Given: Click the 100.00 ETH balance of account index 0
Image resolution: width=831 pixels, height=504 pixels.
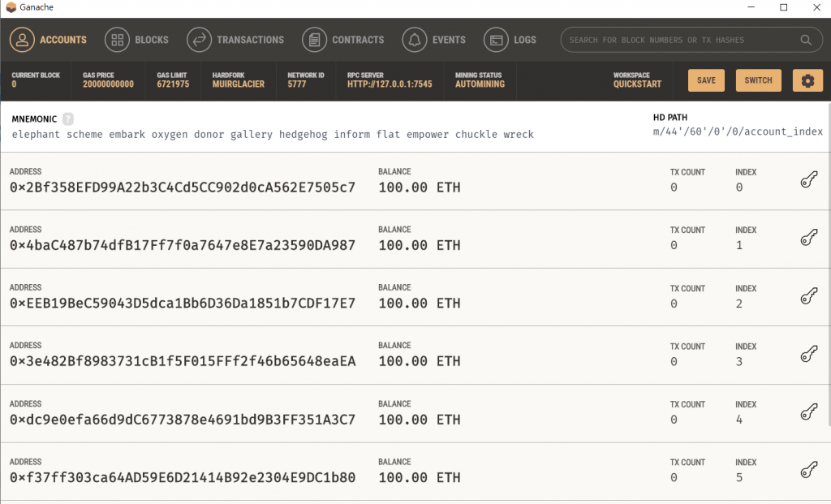Looking at the screenshot, I should pyautogui.click(x=420, y=187).
